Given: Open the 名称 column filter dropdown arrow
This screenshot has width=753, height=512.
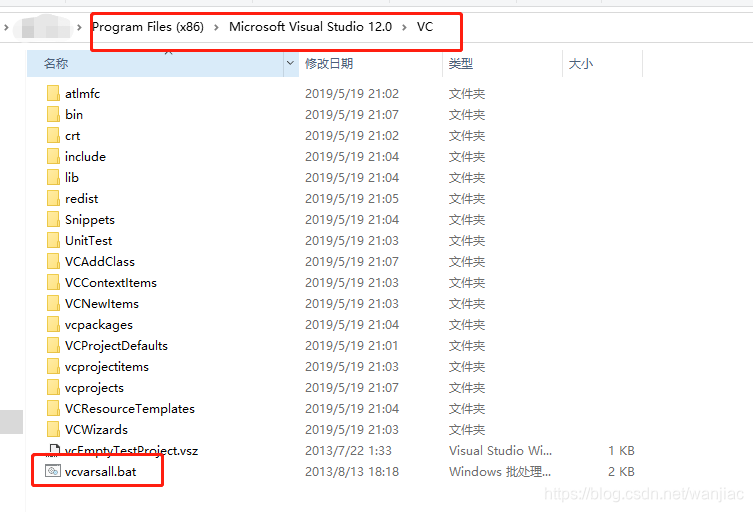Looking at the screenshot, I should coord(291,63).
